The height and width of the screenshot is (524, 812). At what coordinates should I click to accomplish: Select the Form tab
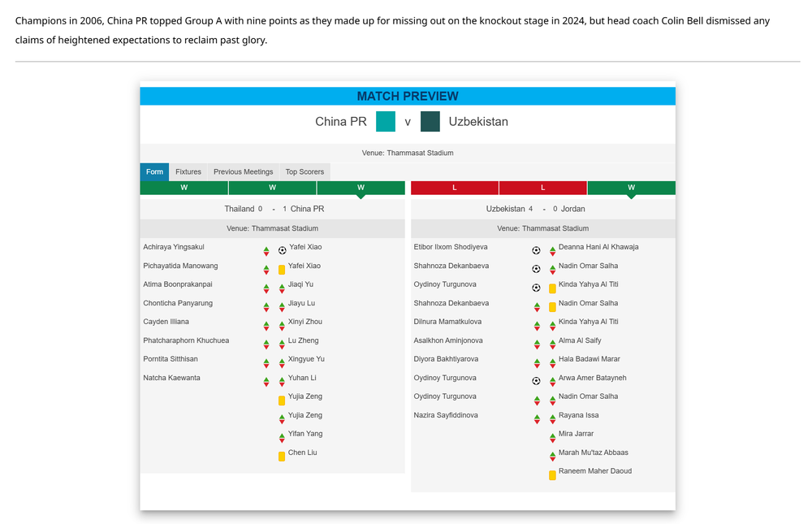(x=154, y=171)
